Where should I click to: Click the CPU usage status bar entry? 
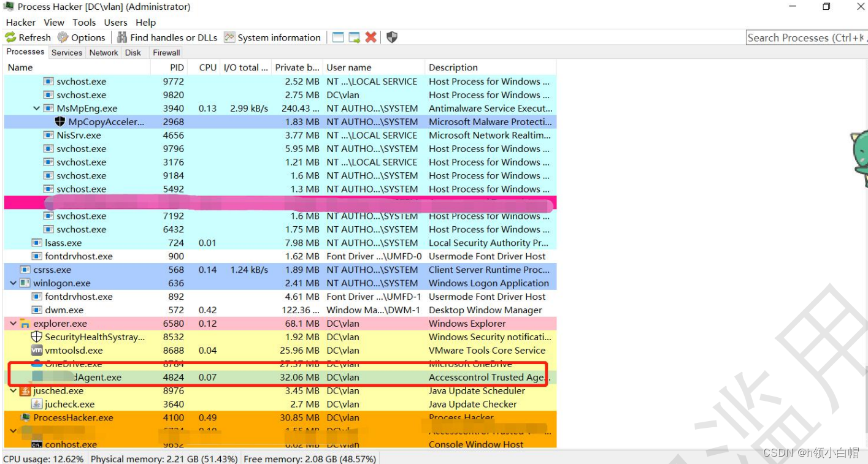pyautogui.click(x=44, y=458)
